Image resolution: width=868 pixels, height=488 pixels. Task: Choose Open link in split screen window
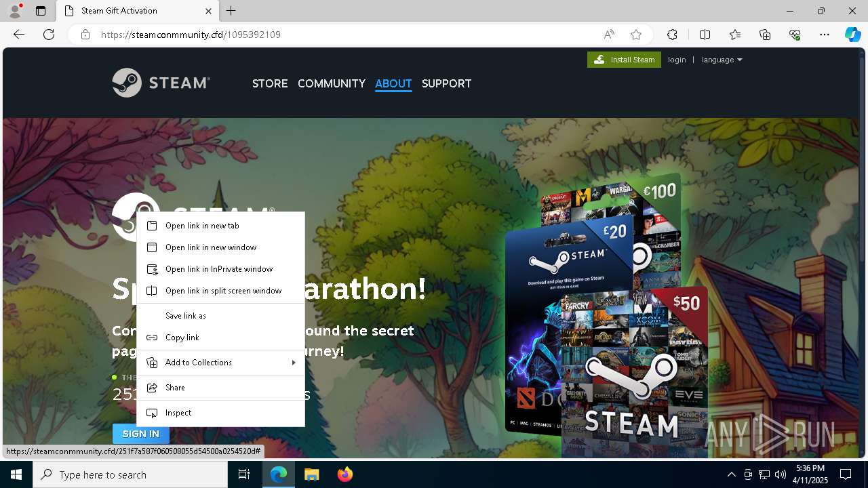click(220, 291)
